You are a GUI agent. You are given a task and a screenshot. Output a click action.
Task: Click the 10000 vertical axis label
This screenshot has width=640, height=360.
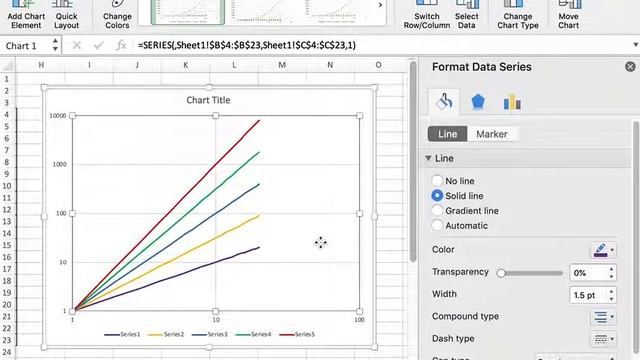[x=58, y=116]
